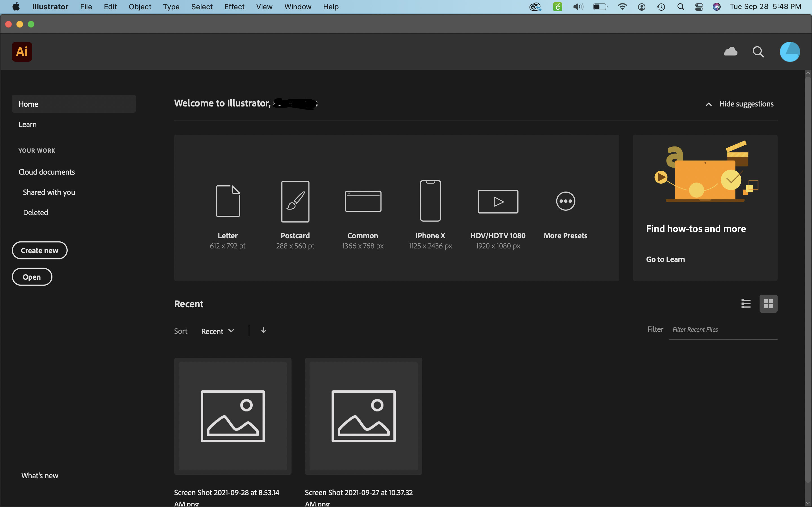Viewport: 812px width, 507px height.
Task: Click the Filter Recent Files field
Action: 721,330
